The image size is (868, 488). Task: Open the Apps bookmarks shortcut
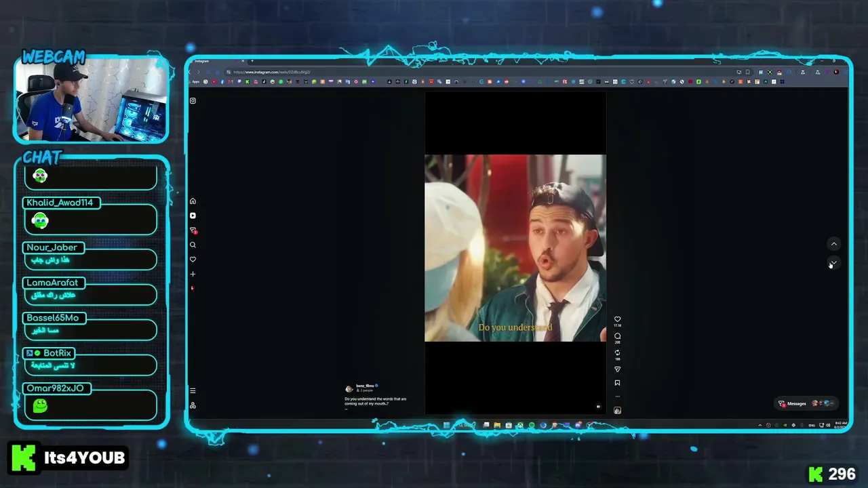196,82
